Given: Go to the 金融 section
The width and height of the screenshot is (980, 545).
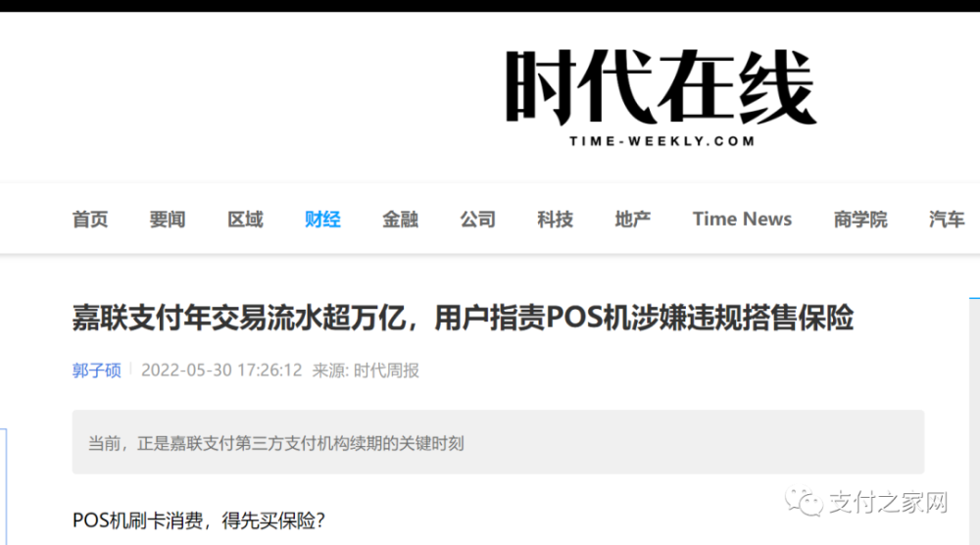Looking at the screenshot, I should [x=400, y=220].
